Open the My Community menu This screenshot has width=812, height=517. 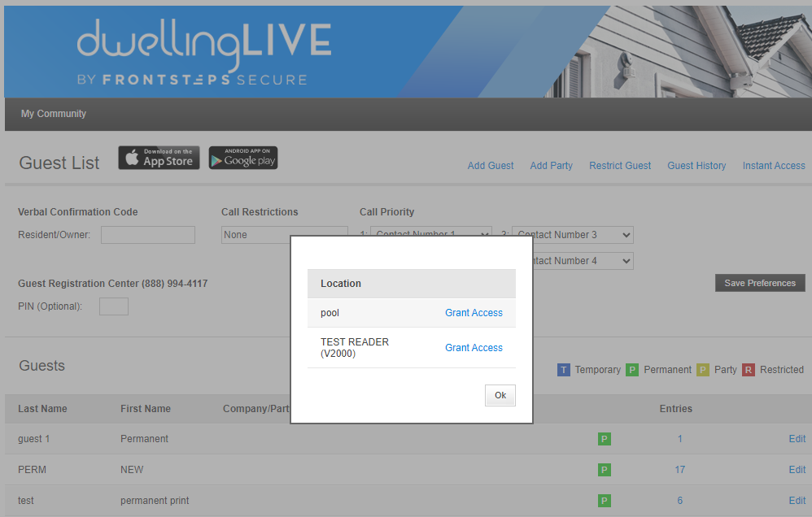pos(54,114)
